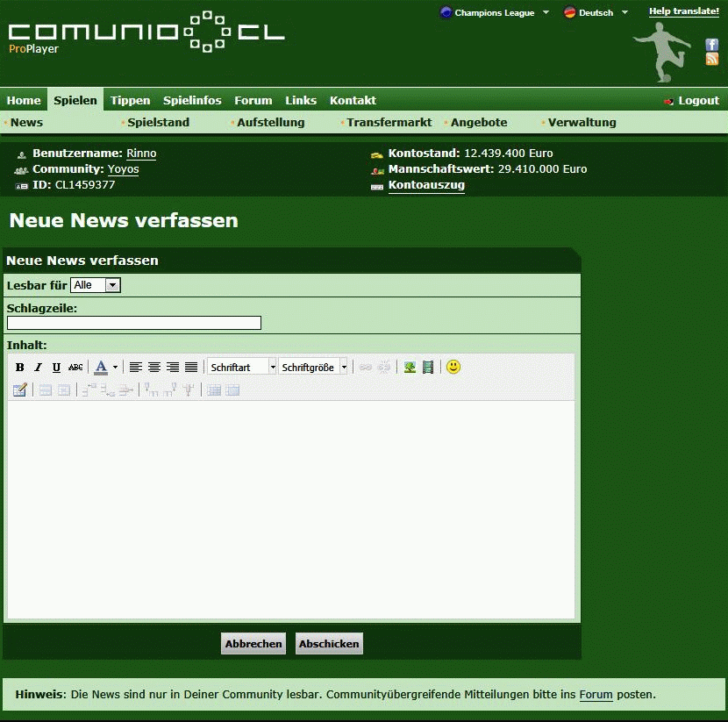This screenshot has height=722, width=728.
Task: Expand the Schriftgröße size dropdown
Action: point(313,368)
